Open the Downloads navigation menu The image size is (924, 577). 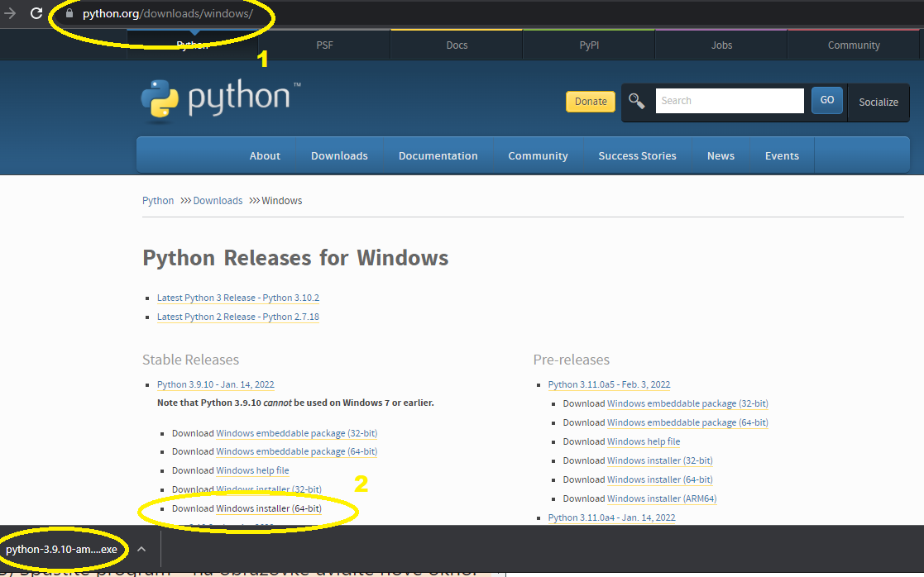click(x=339, y=156)
